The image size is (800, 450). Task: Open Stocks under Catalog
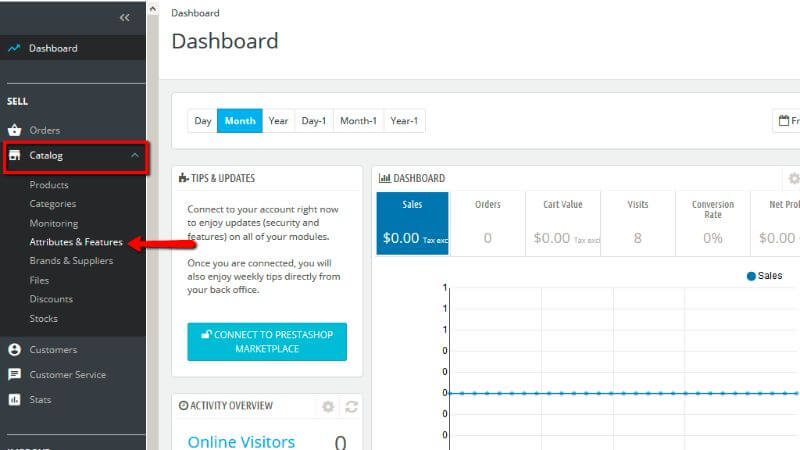tap(43, 318)
